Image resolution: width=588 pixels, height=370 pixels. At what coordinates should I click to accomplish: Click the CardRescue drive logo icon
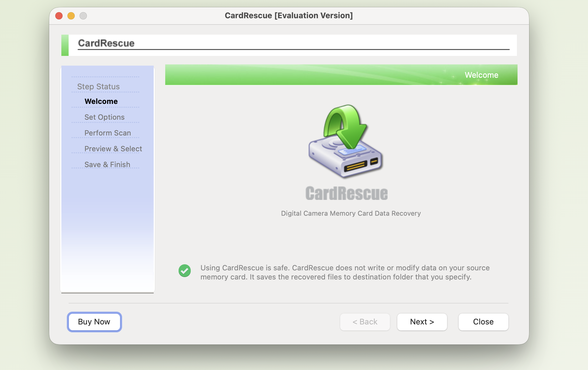346,141
